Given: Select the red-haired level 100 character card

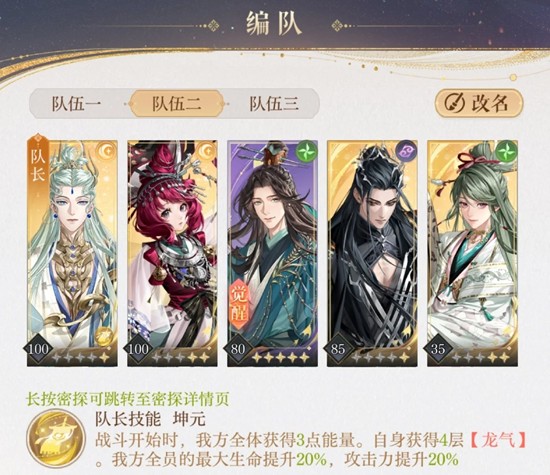Looking at the screenshot, I should 172,253.
